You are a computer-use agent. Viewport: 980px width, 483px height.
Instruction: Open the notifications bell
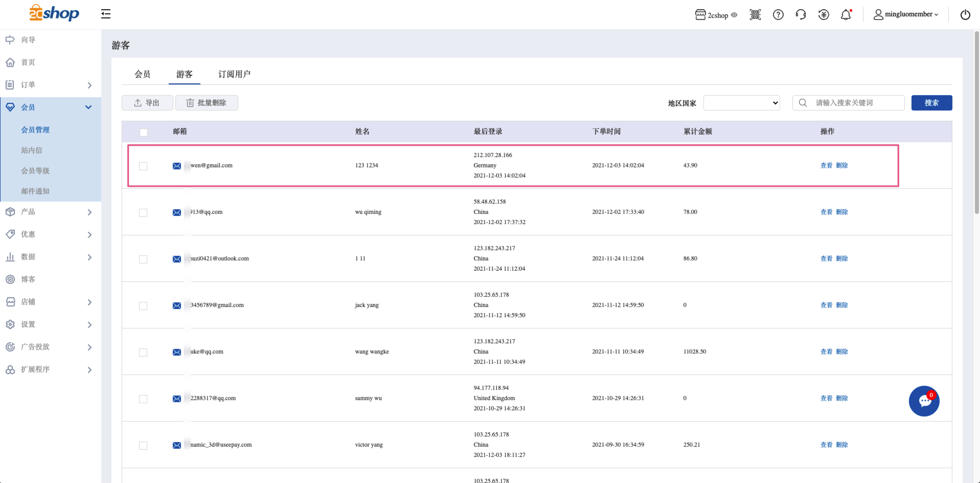[846, 15]
